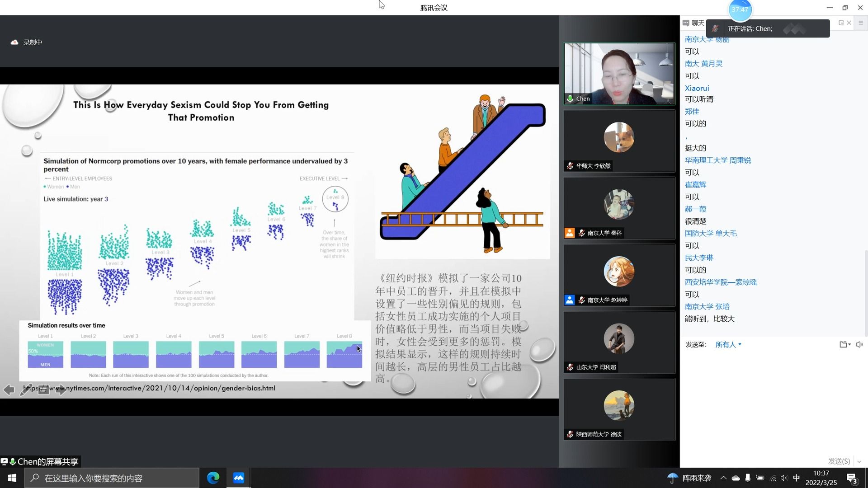Open Microsoft Edge from taskbar
Screen dimensions: 868x488
click(213, 478)
